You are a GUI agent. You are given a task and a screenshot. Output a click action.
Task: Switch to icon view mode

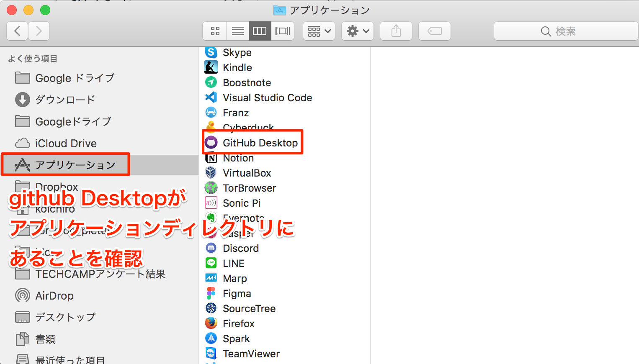tap(215, 31)
